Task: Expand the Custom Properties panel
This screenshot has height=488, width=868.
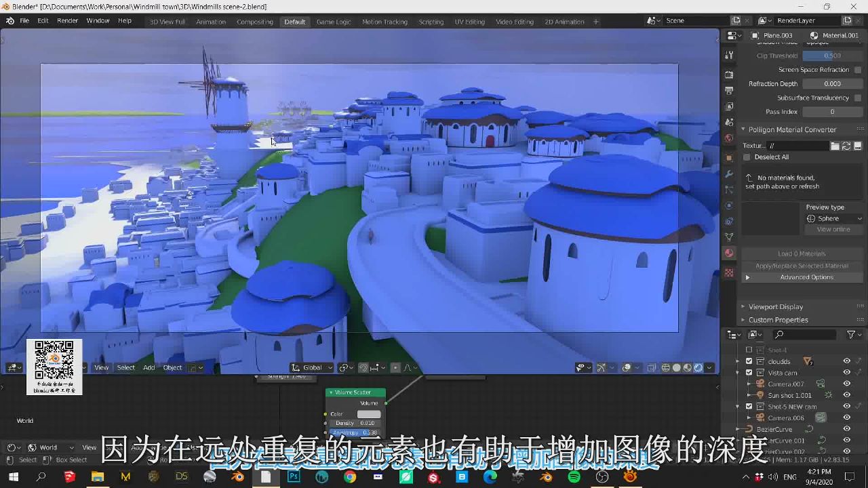Action: click(x=778, y=320)
